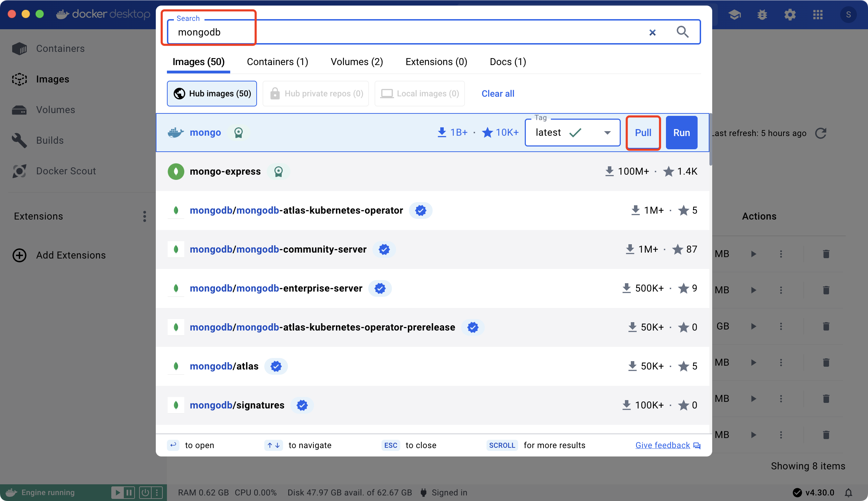Screen dimensions: 868x501
Task: Open the engine options three-dot menu
Action: [157, 493]
